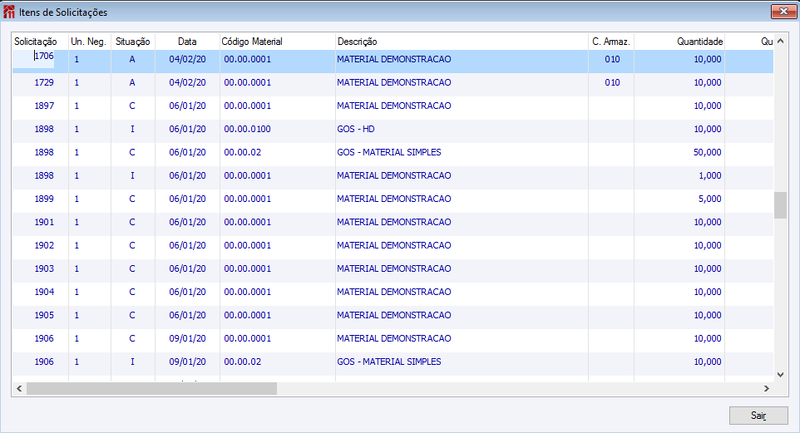Screen dimensions: 800x433
Task: Click Situação C in row 1897
Action: pos(132,106)
